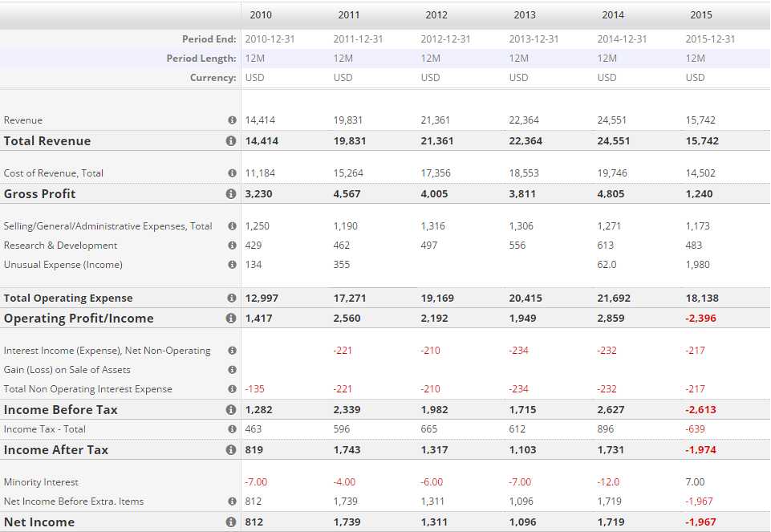
Task: Click the info icon next to Research & Development
Action: coord(232,246)
